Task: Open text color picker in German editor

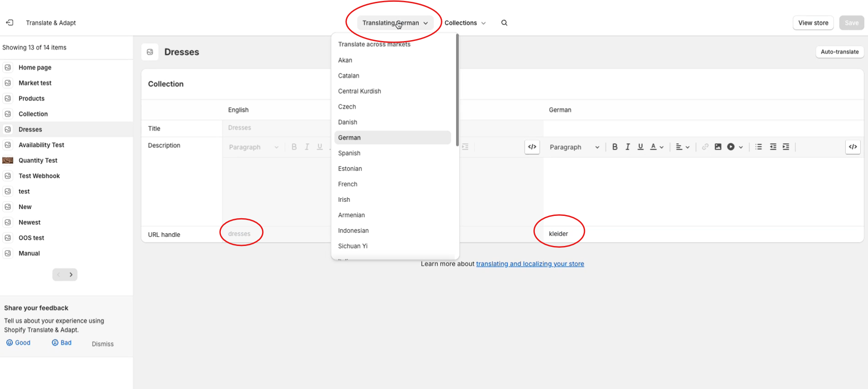Action: [657, 147]
